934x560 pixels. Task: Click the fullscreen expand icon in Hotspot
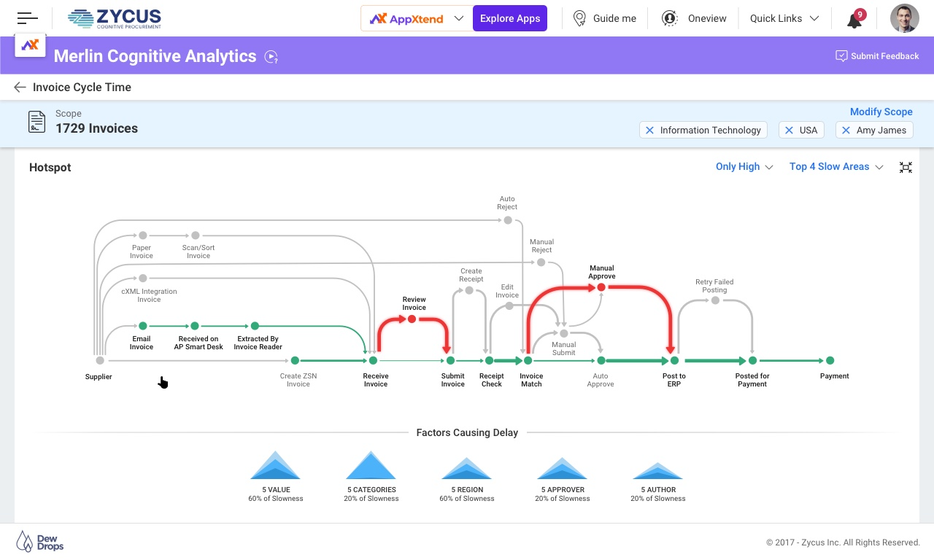coord(906,167)
